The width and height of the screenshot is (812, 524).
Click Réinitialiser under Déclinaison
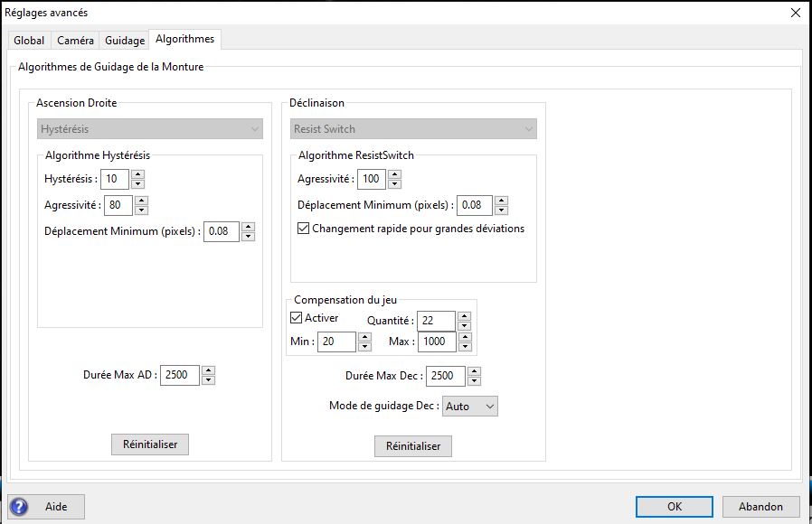tap(413, 446)
